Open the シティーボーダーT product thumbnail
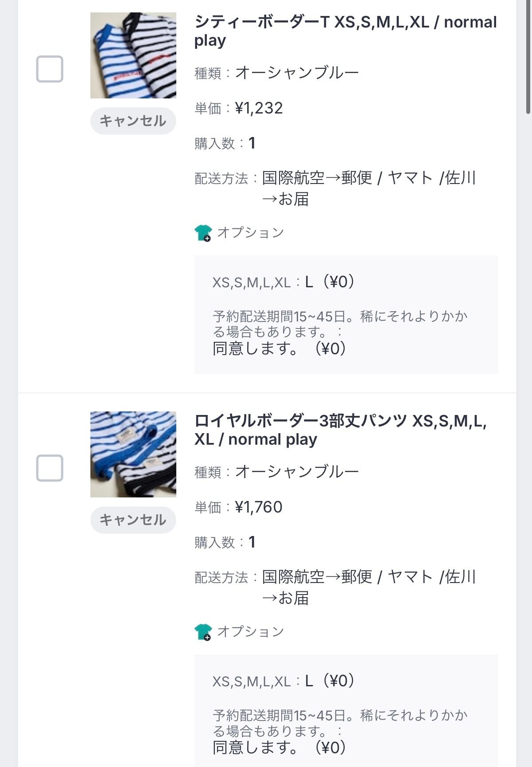Image resolution: width=532 pixels, height=767 pixels. [133, 55]
